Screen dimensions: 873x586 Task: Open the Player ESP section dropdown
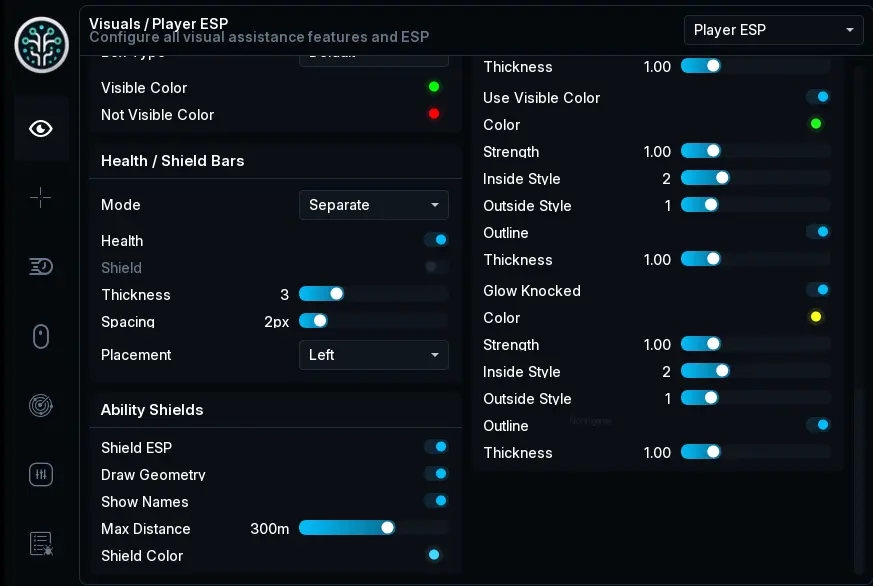tap(773, 30)
